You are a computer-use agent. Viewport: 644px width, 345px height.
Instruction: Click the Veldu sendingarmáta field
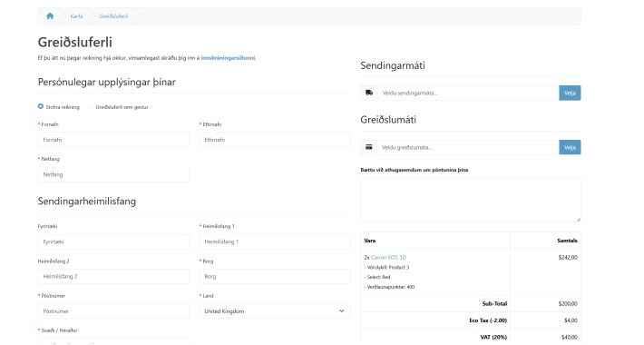click(468, 93)
